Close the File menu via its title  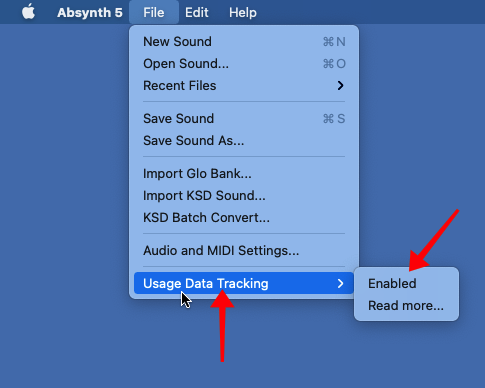(154, 12)
